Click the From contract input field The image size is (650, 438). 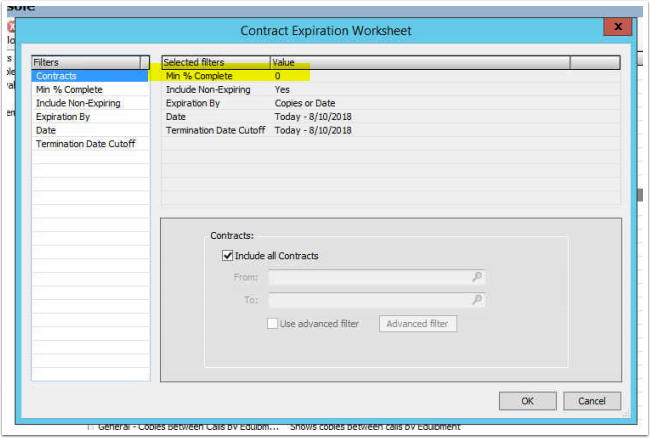point(376,277)
